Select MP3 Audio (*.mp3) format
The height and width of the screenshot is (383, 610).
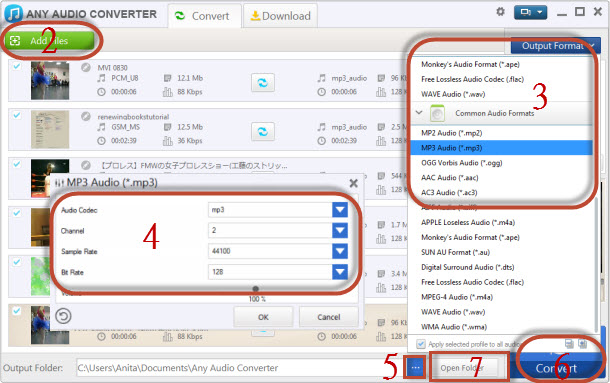(501, 148)
